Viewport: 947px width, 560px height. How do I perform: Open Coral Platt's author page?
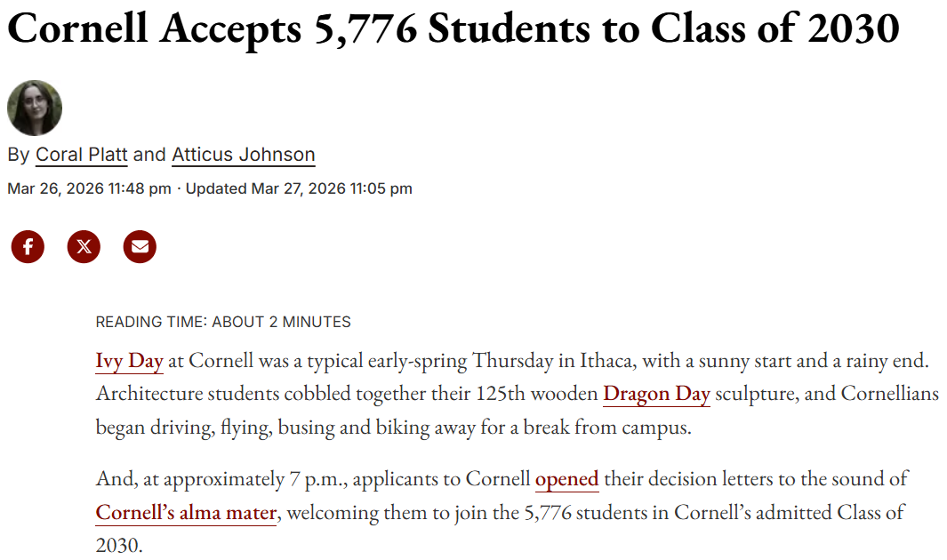pyautogui.click(x=81, y=155)
